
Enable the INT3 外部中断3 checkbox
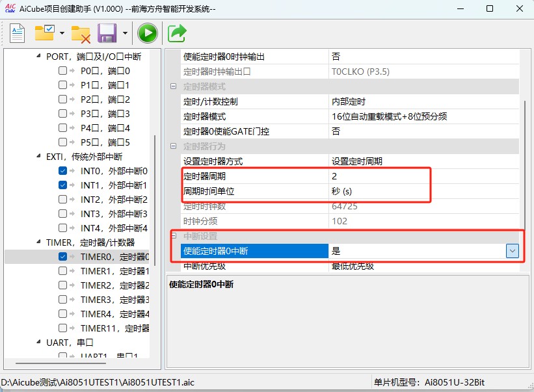coord(62,213)
